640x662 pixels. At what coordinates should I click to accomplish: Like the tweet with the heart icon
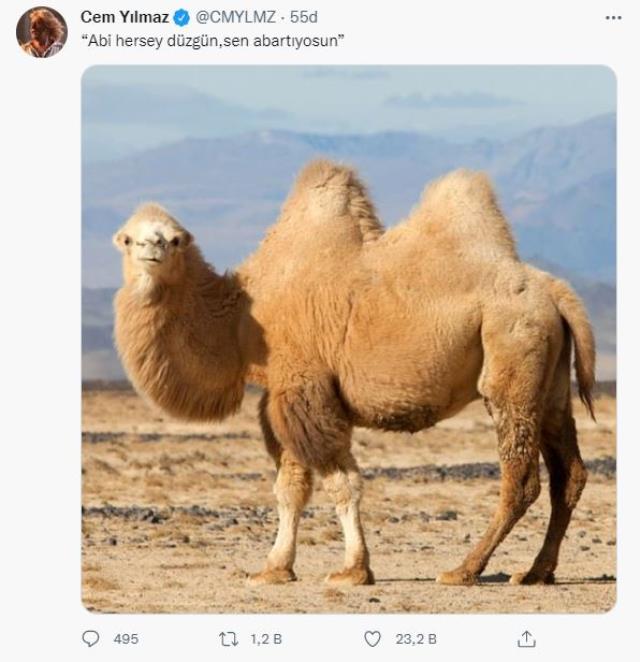click(372, 639)
